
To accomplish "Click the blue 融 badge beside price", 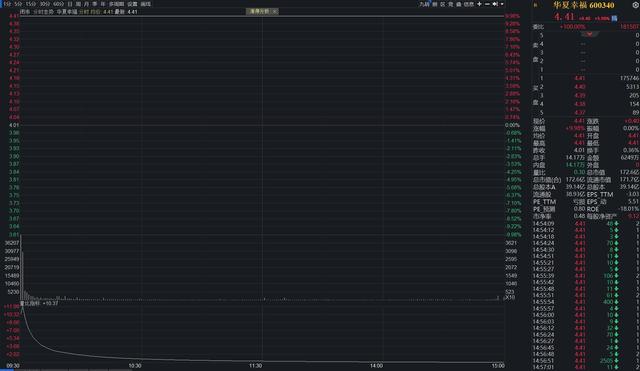I will (x=614, y=18).
